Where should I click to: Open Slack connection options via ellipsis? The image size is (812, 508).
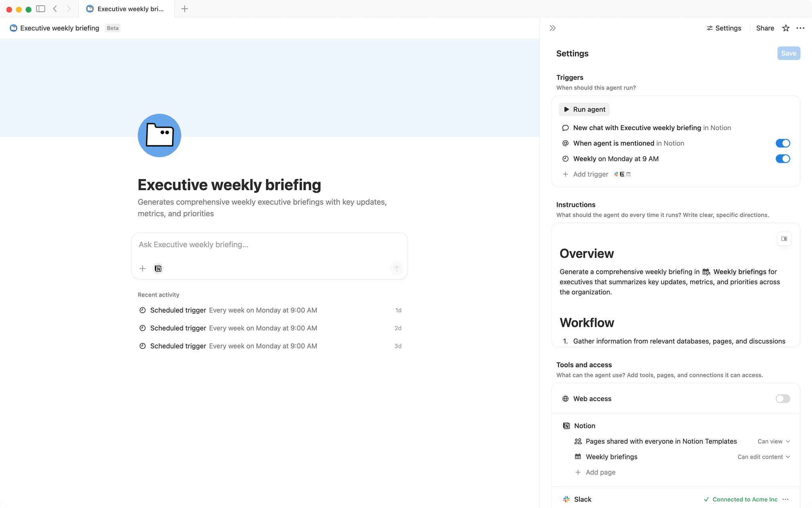click(786, 499)
